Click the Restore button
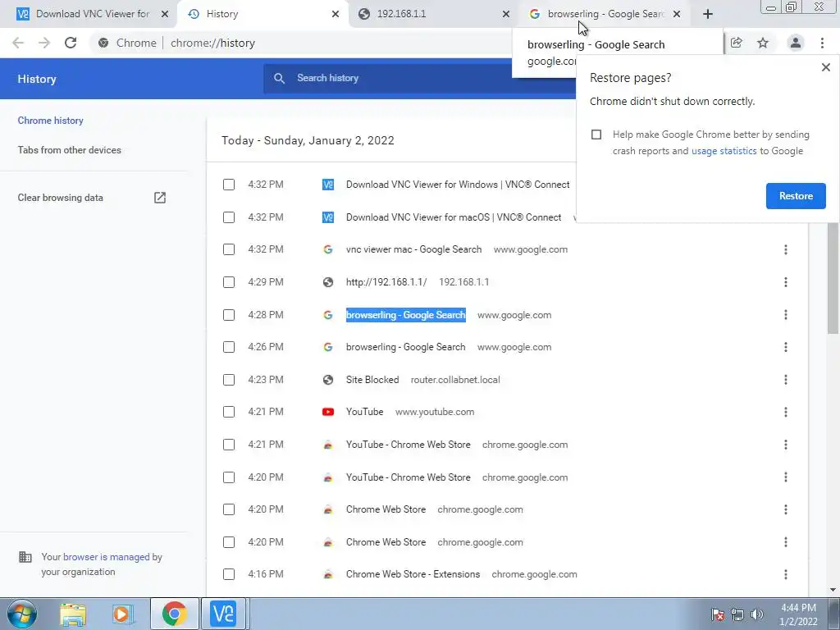The image size is (840, 630). pos(796,196)
